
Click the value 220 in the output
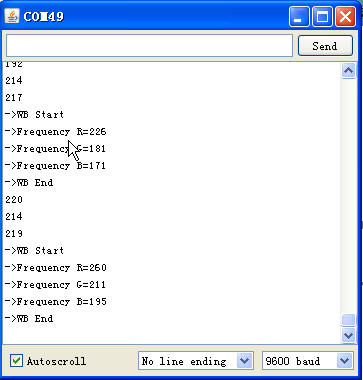[x=14, y=200]
